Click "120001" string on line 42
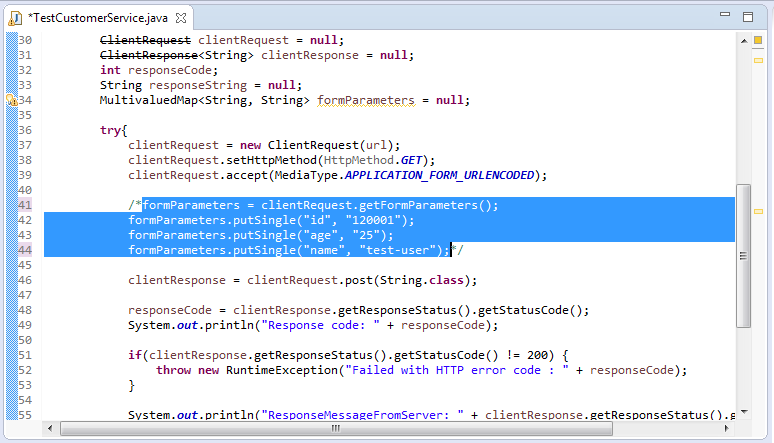Screen dimensions: 774x443 pos(373,220)
